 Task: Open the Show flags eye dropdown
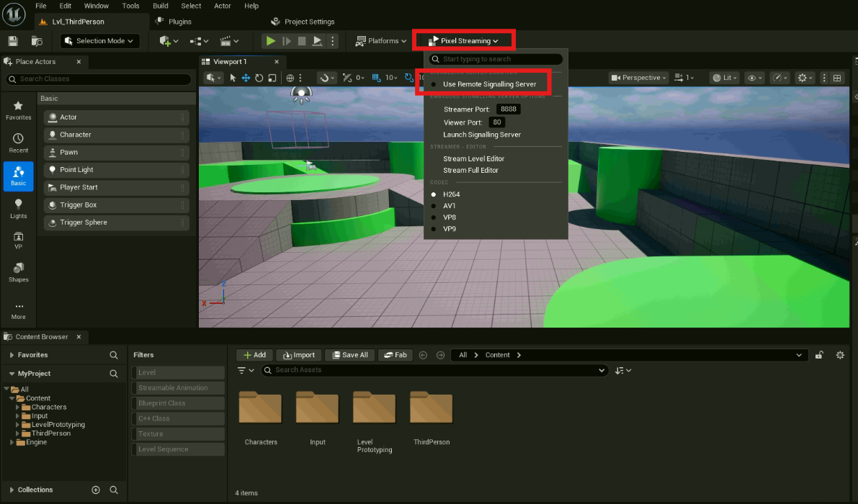pos(754,78)
